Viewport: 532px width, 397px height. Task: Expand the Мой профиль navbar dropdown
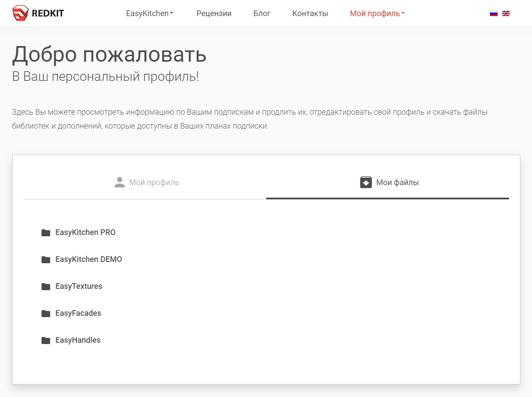pos(377,13)
